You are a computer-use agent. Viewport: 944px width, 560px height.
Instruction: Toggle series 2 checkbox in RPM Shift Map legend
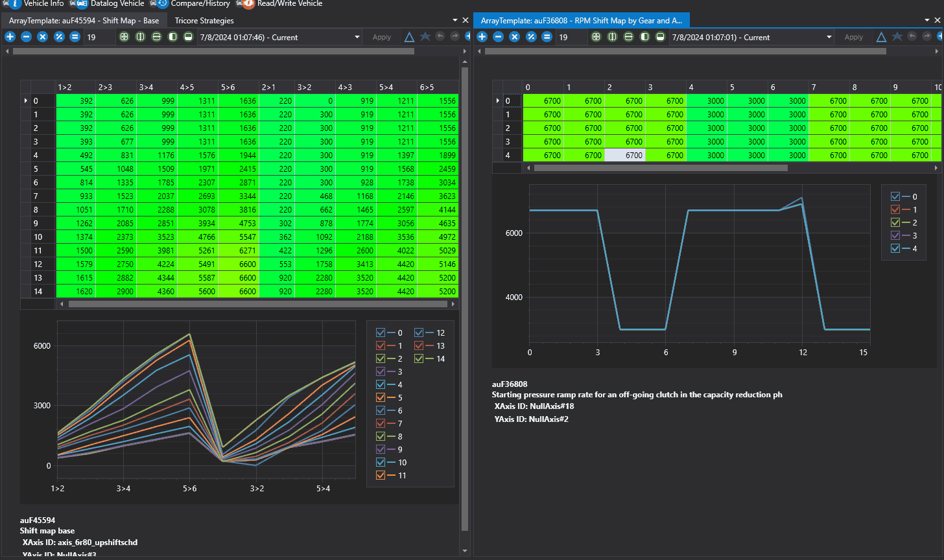[895, 222]
